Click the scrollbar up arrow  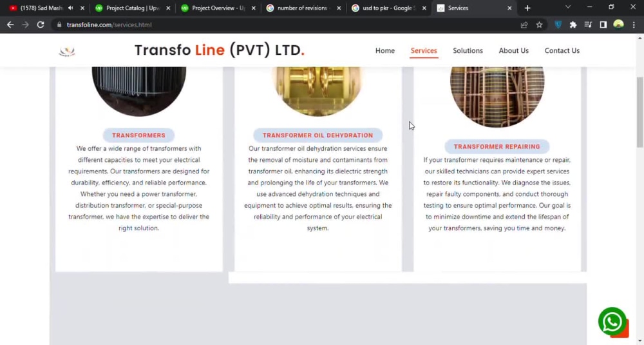(640, 38)
